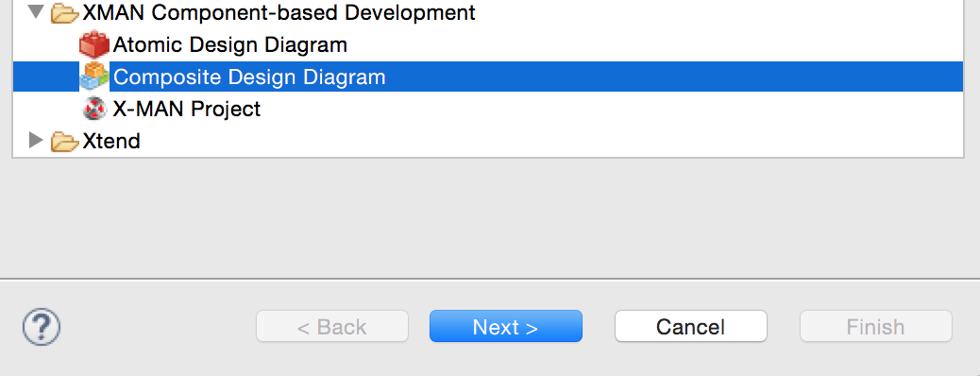Click the XMAN Component-based Development folder icon
The image size is (980, 376).
tap(64, 12)
